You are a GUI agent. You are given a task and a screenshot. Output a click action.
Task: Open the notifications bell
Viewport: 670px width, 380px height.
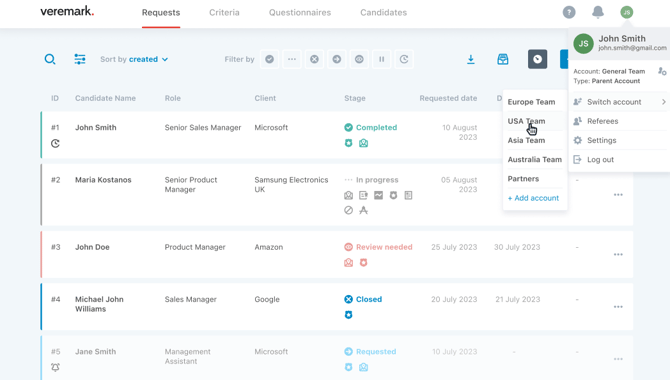(598, 12)
